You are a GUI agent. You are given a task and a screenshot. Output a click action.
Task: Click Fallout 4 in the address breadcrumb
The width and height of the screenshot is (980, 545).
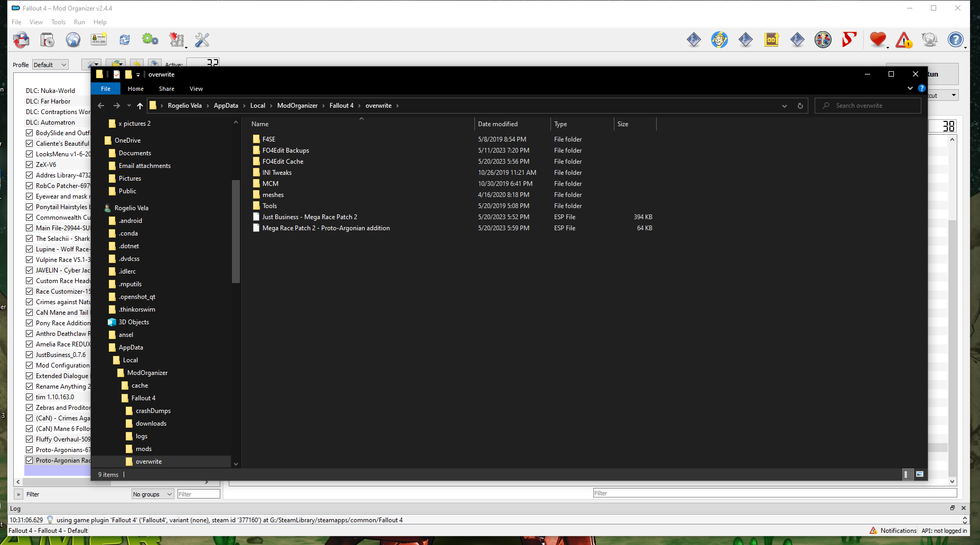tap(341, 106)
